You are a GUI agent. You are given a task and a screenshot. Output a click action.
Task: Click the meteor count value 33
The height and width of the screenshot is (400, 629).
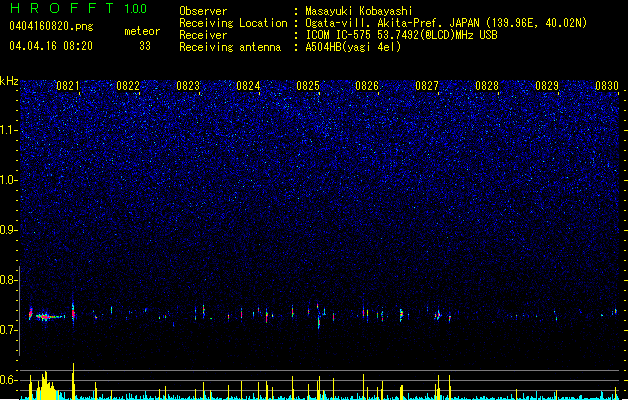point(145,46)
